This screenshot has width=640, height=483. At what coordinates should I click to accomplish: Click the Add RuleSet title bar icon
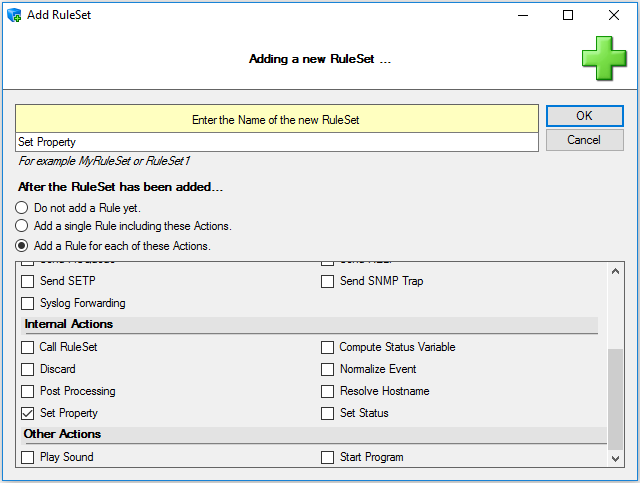coord(14,15)
